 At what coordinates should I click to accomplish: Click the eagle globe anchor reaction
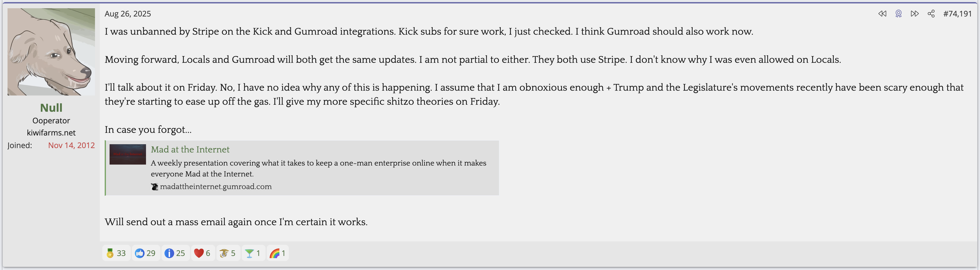coord(228,253)
